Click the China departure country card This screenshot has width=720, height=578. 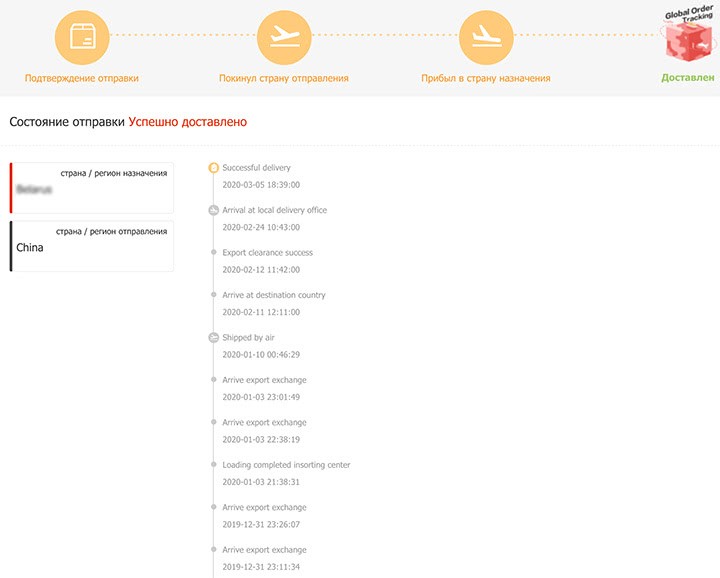(92, 246)
